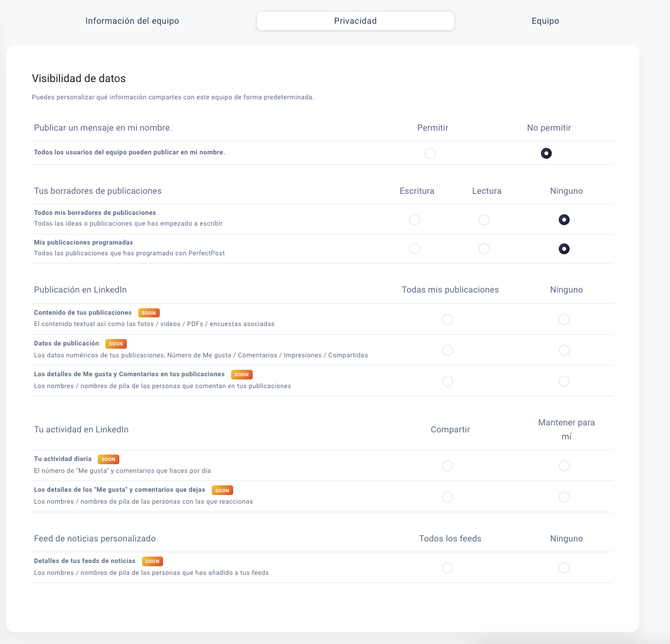Choose Lectura for all my post drafts

pos(484,220)
